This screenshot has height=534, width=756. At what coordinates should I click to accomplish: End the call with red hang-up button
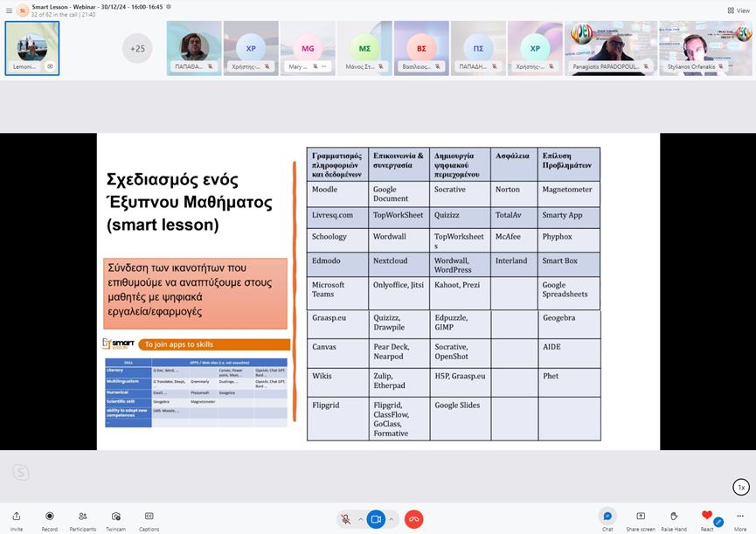click(413, 519)
